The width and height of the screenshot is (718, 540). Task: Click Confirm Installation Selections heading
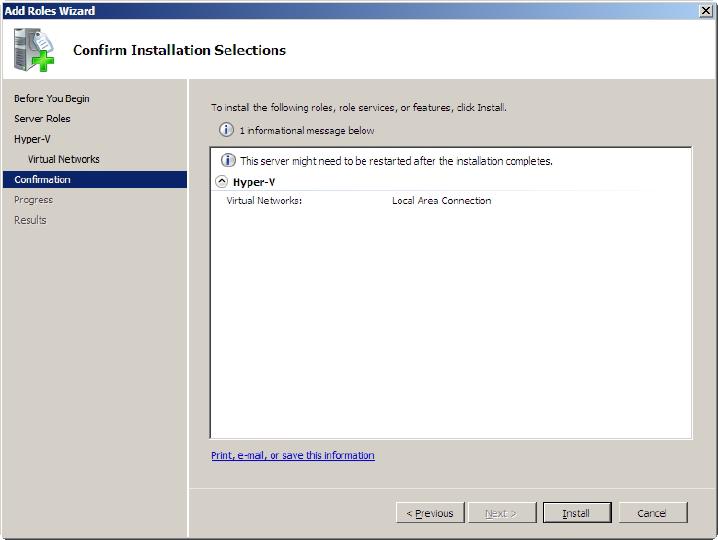tap(180, 50)
